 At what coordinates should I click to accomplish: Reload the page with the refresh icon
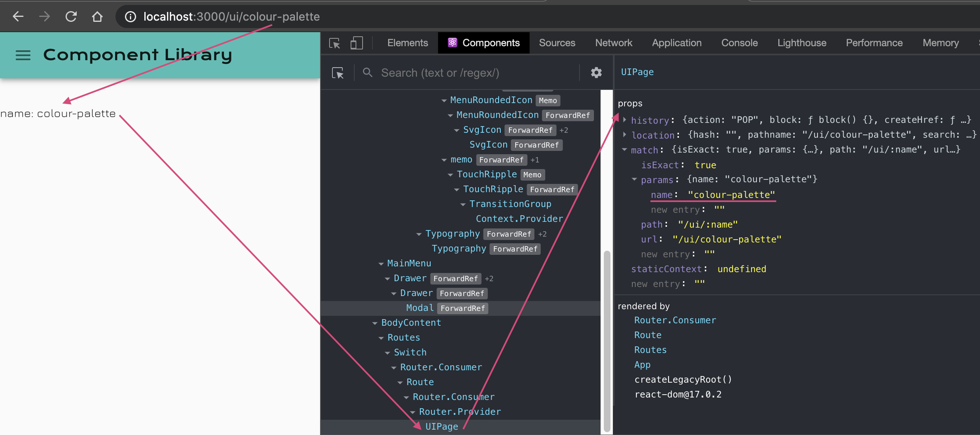pyautogui.click(x=71, y=16)
